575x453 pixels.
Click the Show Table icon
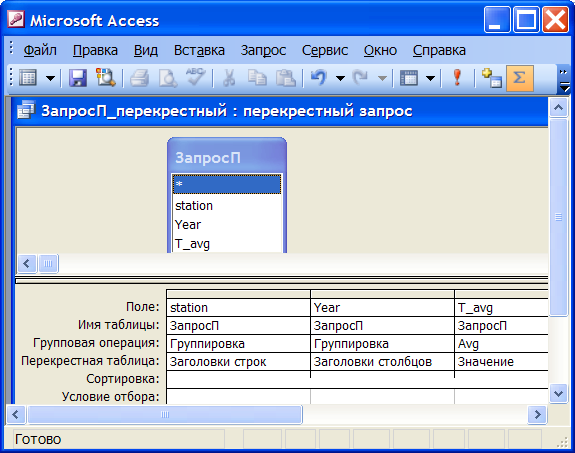pyautogui.click(x=491, y=78)
